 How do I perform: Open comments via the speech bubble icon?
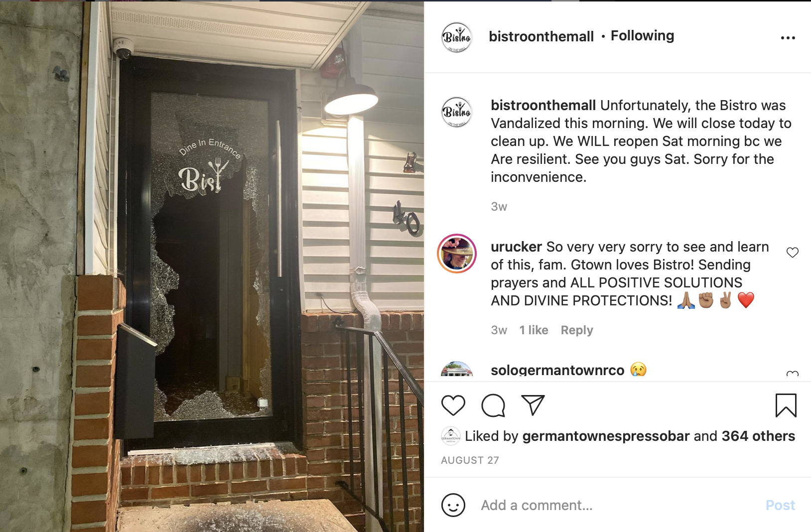pos(493,405)
